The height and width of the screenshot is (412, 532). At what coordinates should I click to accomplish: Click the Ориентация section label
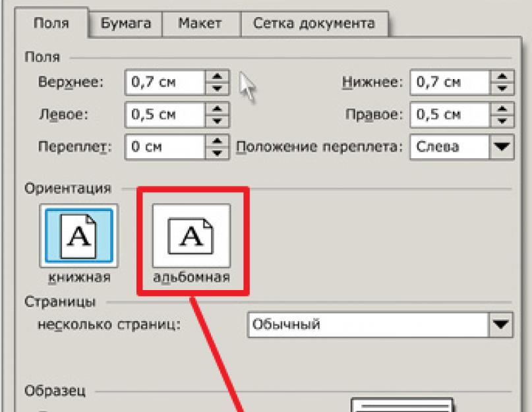pos(68,189)
